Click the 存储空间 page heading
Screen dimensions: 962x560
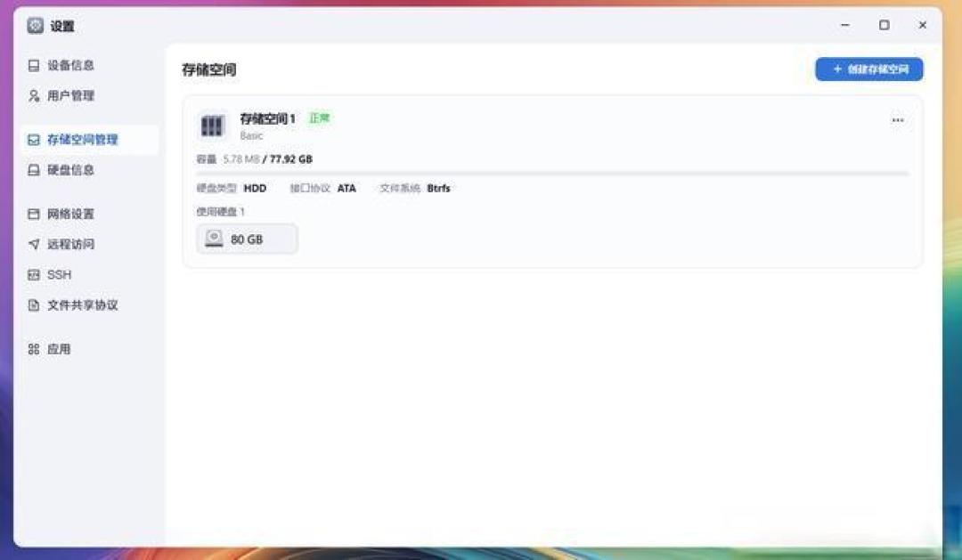click(x=209, y=70)
